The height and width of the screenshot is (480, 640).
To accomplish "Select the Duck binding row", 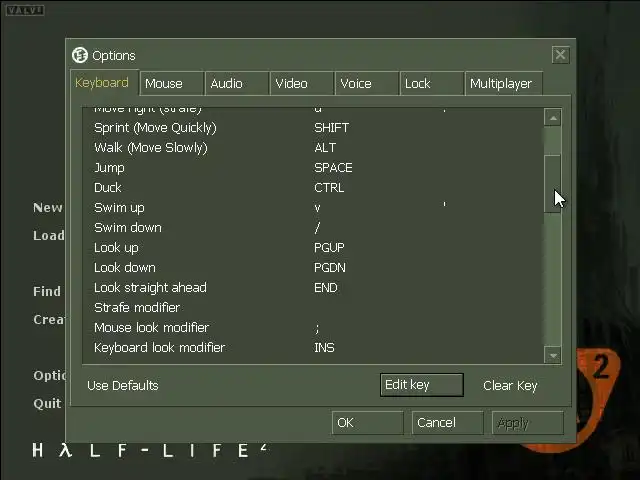I will tap(313, 188).
